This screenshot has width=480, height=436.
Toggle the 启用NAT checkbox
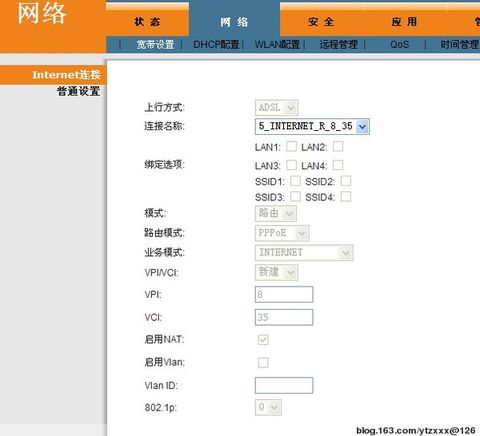coord(263,340)
